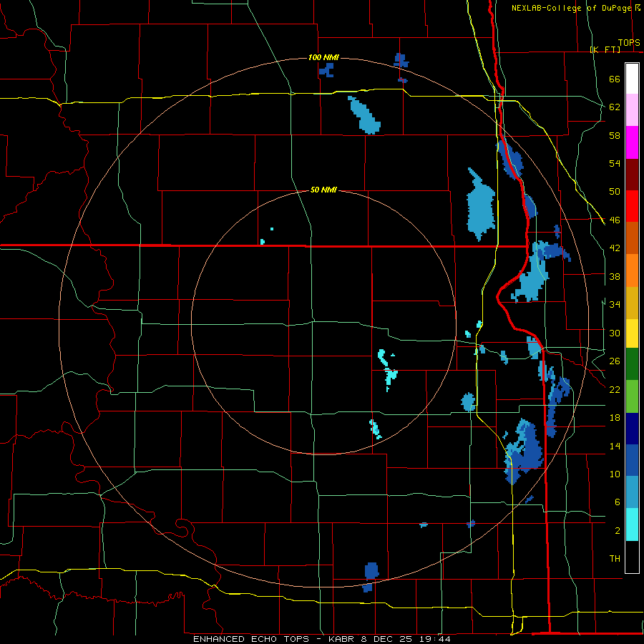Image resolution: width=644 pixels, height=644 pixels.
Task: Click the '50 NMI' range ring label
Action: [323, 190]
